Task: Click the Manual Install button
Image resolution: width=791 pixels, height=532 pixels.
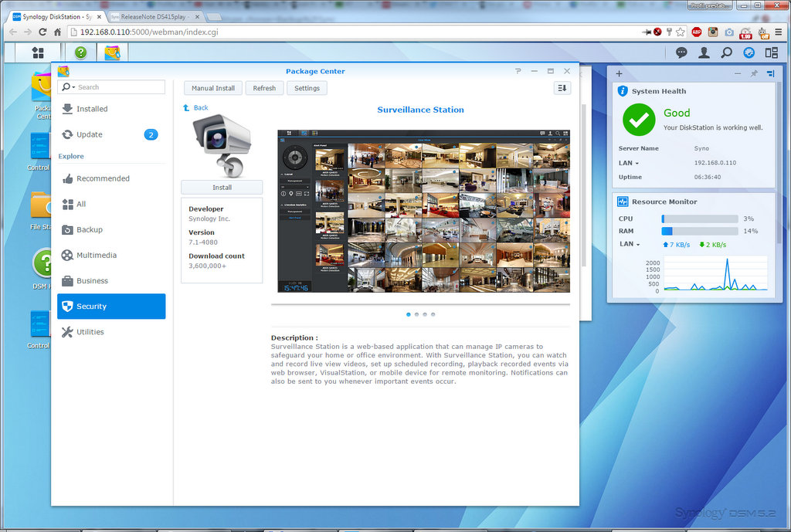Action: pos(213,88)
